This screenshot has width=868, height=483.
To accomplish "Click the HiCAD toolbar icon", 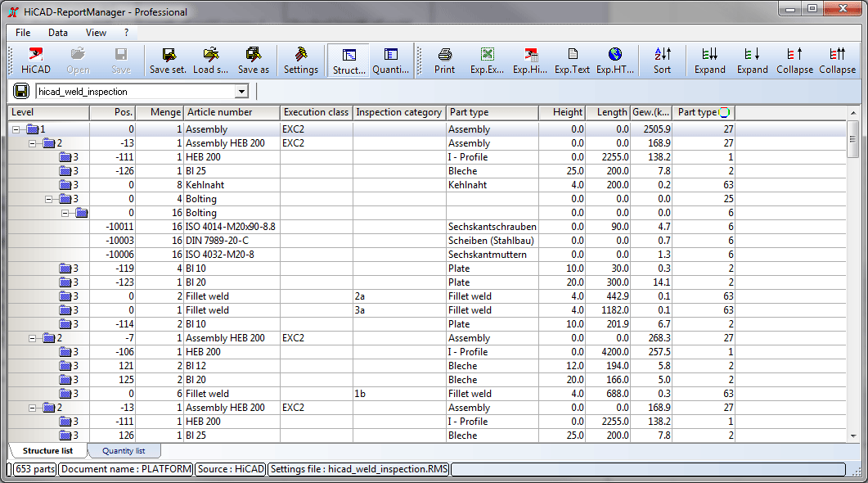I will pyautogui.click(x=36, y=61).
